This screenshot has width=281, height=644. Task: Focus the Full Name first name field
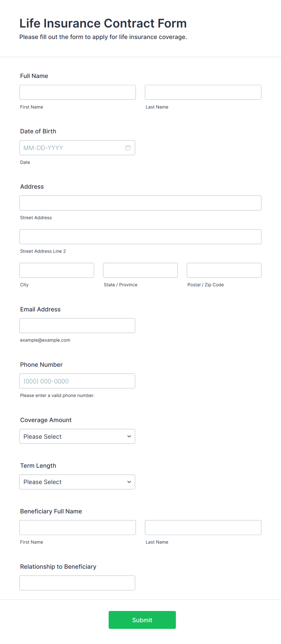(78, 92)
